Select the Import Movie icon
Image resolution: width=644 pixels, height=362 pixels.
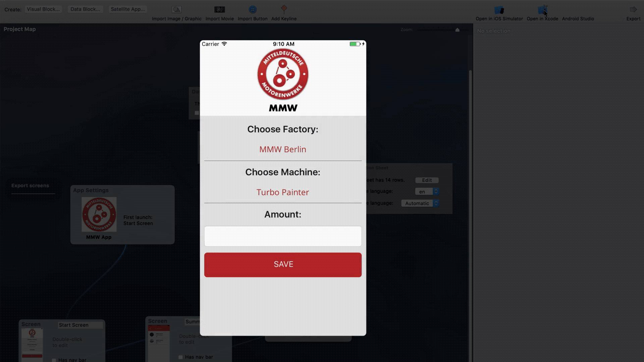coord(220,9)
